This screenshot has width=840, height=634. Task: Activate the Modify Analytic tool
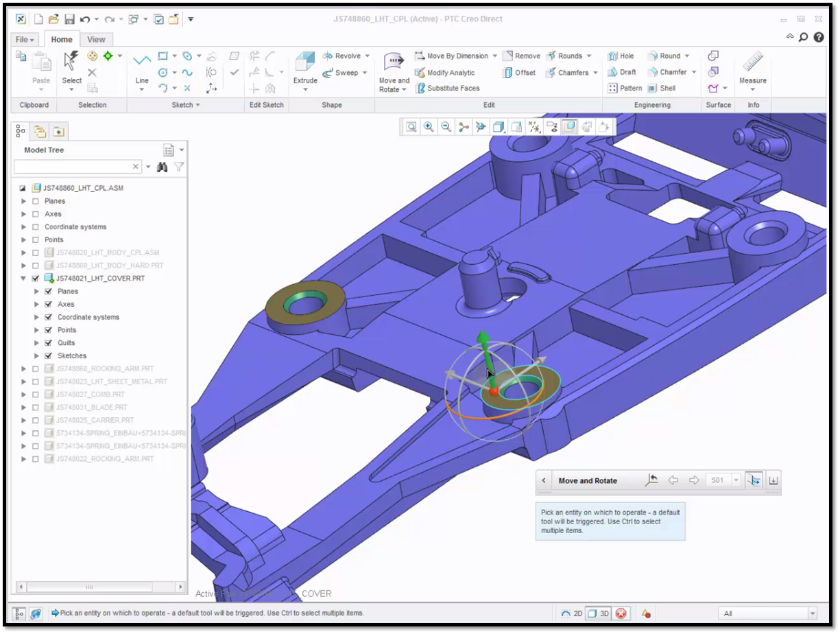click(x=444, y=73)
